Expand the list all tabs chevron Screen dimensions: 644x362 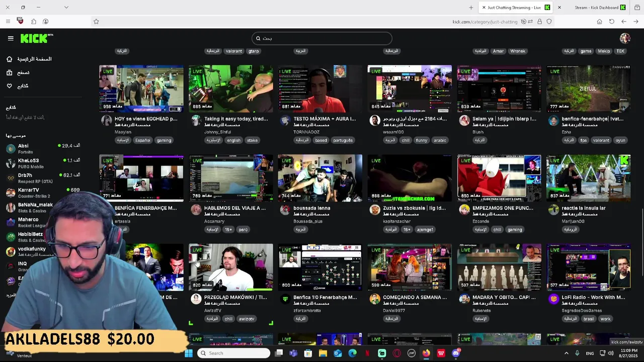tap(66, 8)
